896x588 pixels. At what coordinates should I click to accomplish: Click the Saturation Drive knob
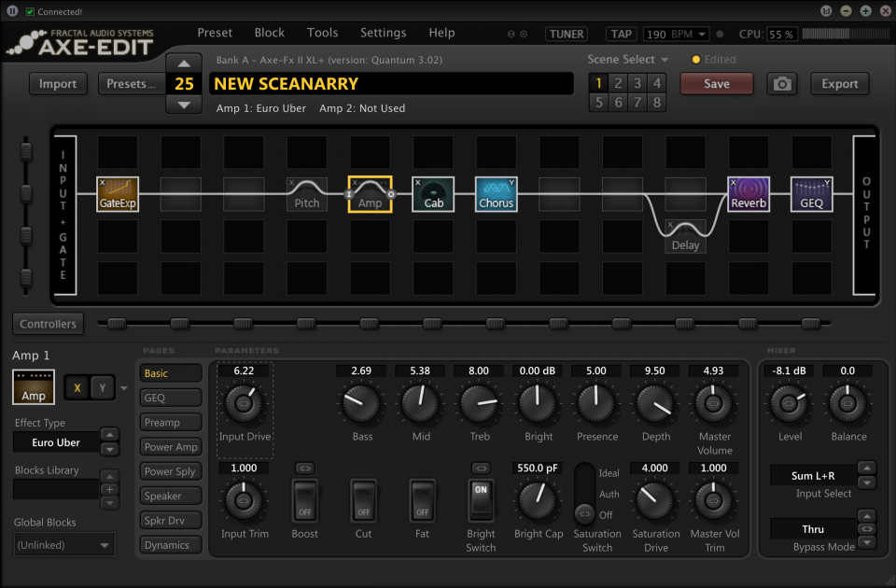[x=655, y=500]
